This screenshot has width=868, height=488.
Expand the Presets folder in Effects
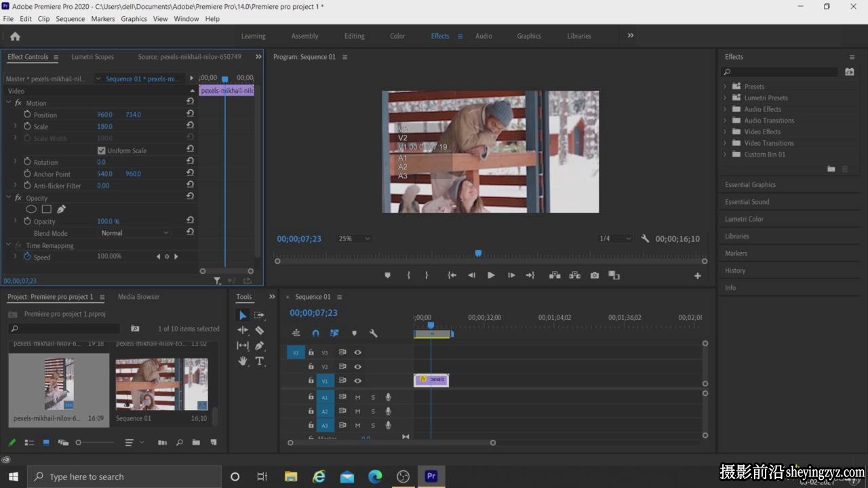click(x=724, y=87)
